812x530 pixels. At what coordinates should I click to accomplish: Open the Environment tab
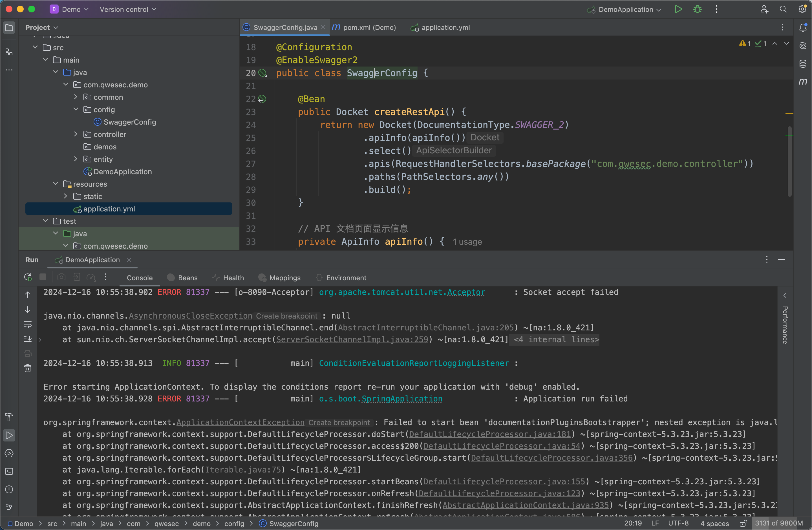pyautogui.click(x=341, y=278)
